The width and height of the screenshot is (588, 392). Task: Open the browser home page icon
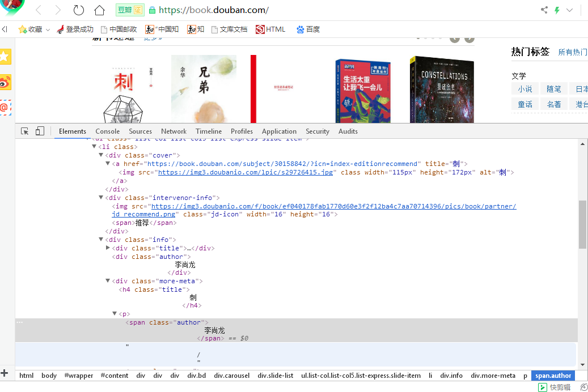point(99,10)
